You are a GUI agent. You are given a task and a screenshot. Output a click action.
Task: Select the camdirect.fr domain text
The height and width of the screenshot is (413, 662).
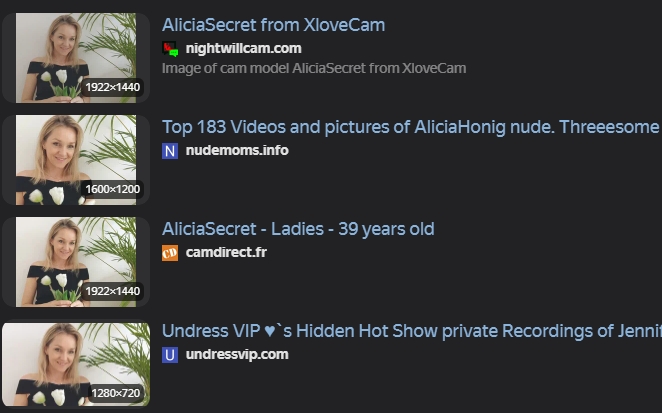[x=226, y=253]
